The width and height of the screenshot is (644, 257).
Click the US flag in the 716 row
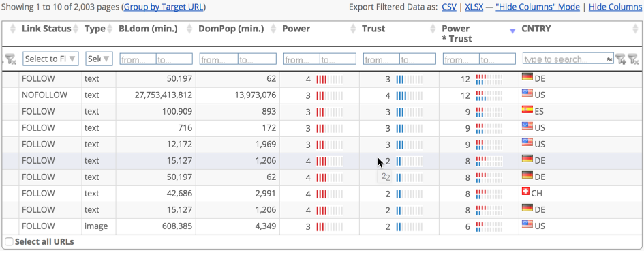tap(527, 126)
